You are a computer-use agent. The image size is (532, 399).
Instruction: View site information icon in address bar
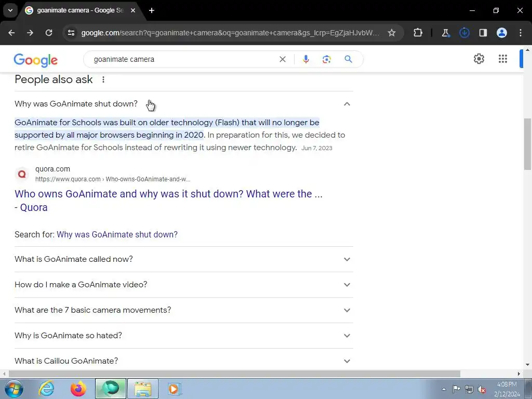pyautogui.click(x=71, y=33)
